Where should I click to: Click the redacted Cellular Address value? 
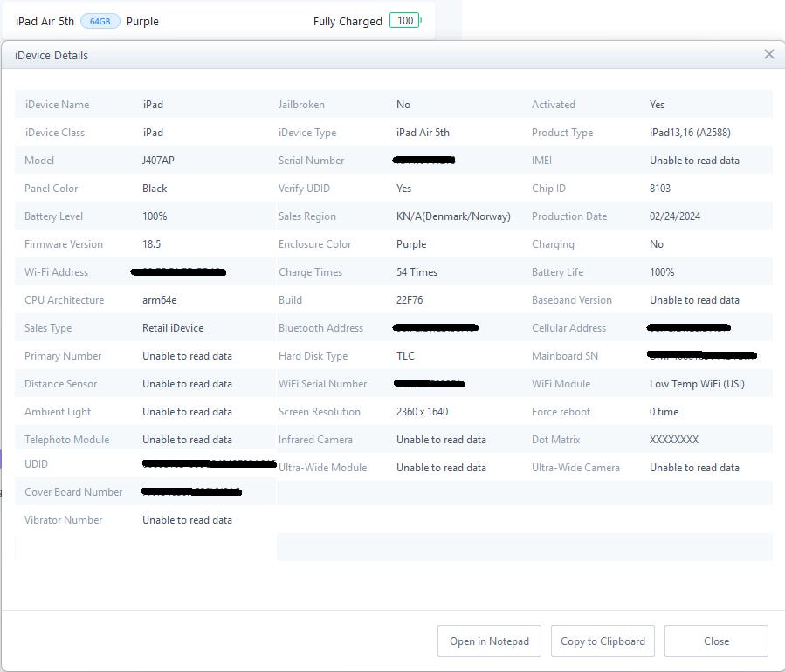coord(688,328)
